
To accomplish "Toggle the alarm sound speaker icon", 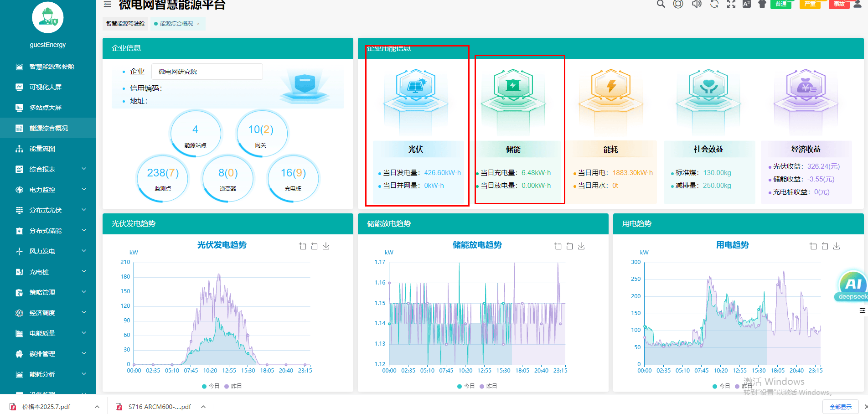I will pos(696,4).
